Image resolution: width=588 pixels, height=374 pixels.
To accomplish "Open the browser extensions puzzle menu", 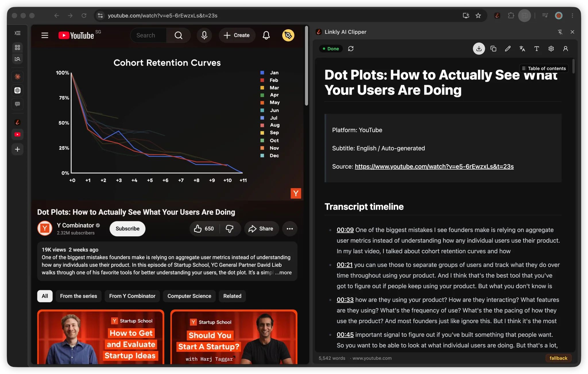I will [511, 15].
